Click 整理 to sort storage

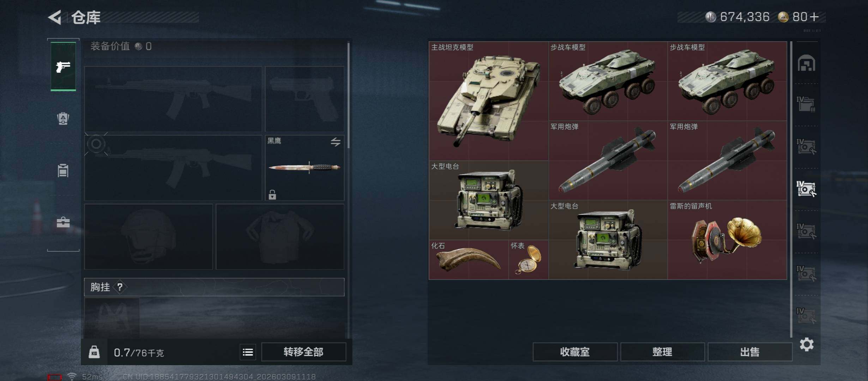662,352
